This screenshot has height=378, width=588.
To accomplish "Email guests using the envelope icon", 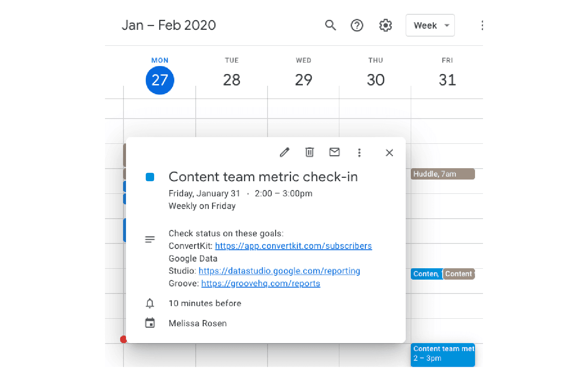I will point(334,152).
